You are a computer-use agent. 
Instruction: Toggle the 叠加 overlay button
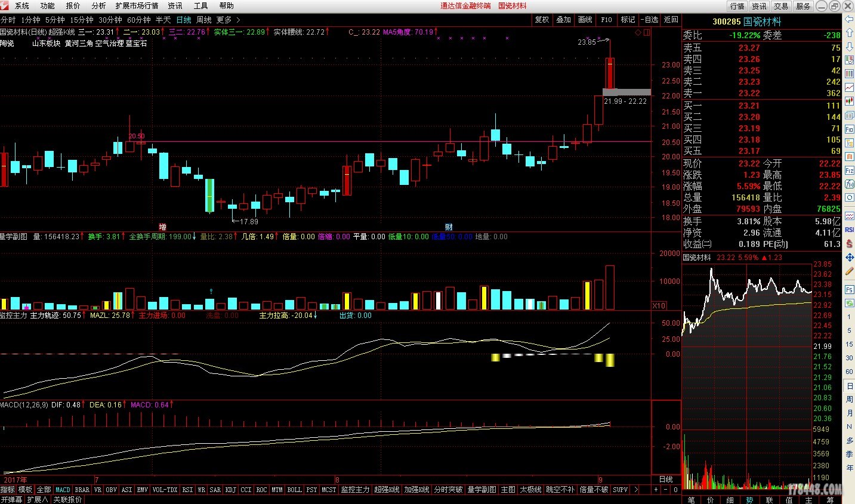[563, 20]
